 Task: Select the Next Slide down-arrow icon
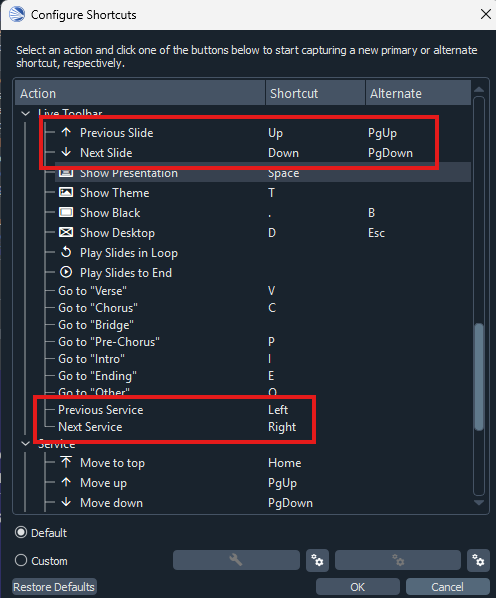click(66, 152)
